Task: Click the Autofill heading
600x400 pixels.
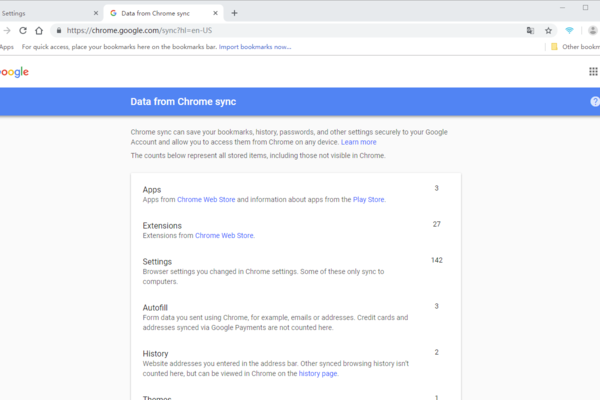Action: (155, 307)
